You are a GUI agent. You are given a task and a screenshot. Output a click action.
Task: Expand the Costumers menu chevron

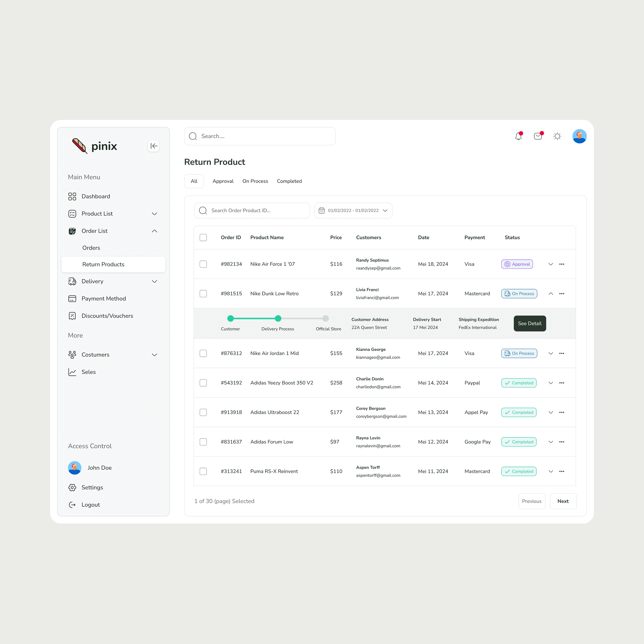point(154,355)
